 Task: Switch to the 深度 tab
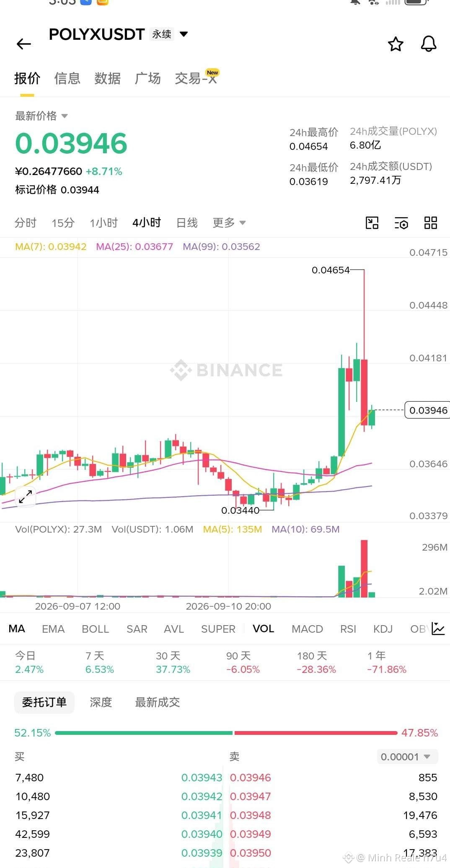[x=101, y=702]
